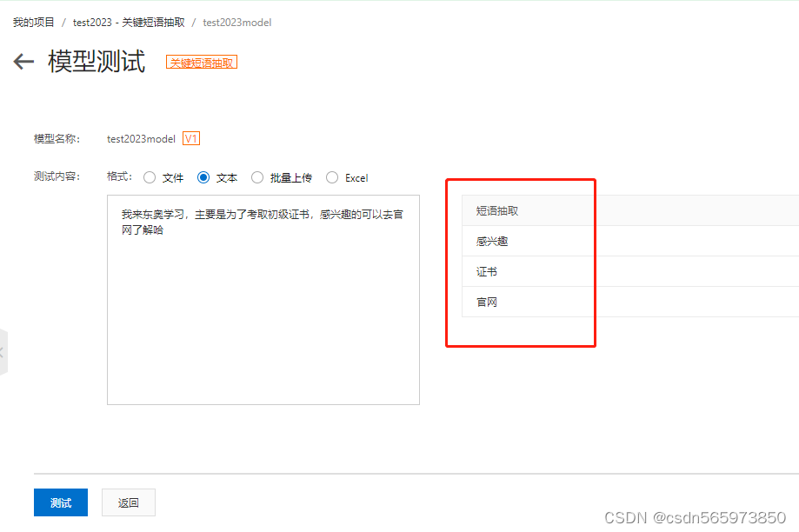Collapse the left side panel arrow
The width and height of the screenshot is (799, 532).
click(4, 352)
